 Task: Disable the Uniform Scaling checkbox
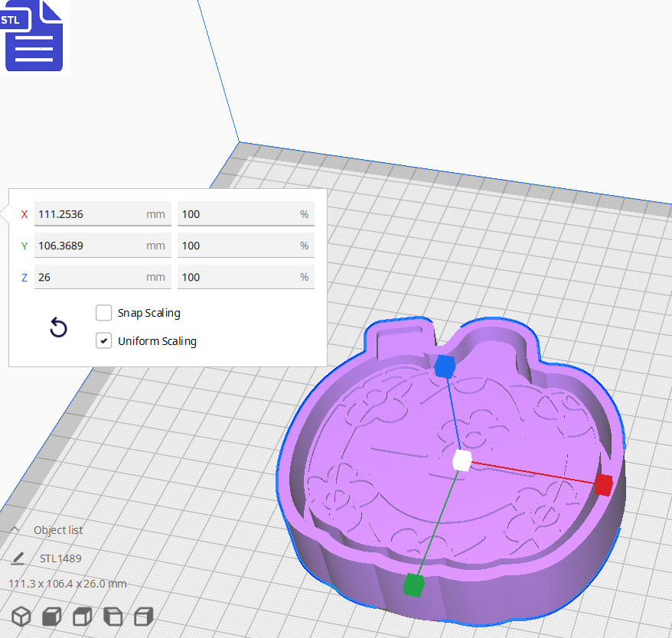(x=104, y=341)
